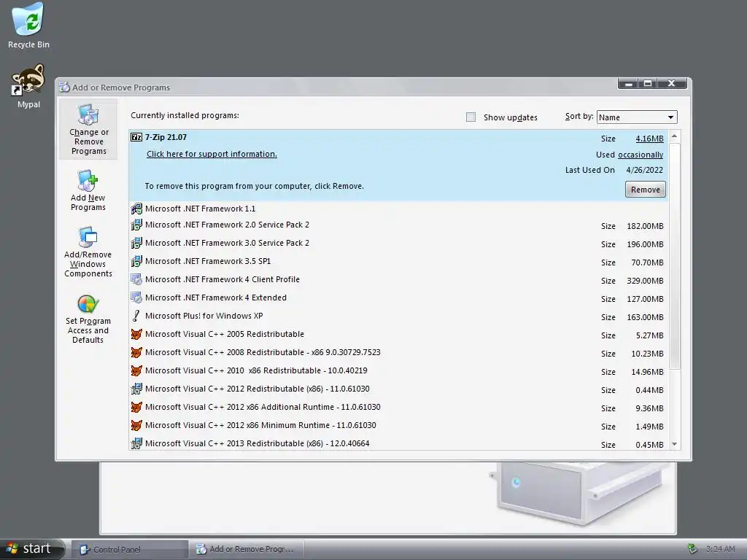This screenshot has height=560, width=747.
Task: Click the Add or Remove Programs title bar icon
Action: click(64, 87)
